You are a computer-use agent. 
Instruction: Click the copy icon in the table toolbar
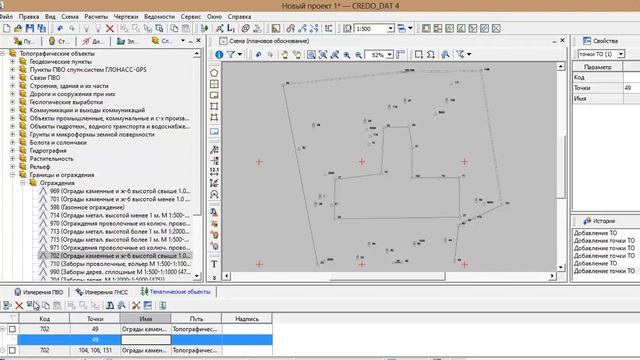[46, 305]
